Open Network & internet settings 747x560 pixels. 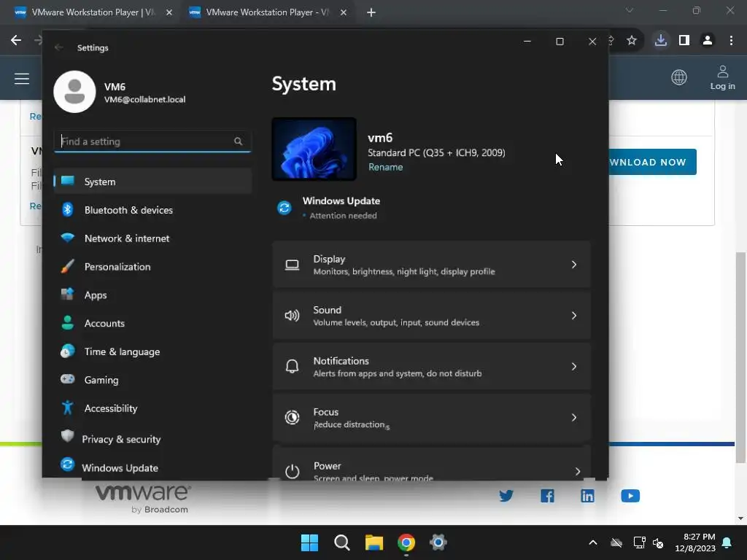click(x=152, y=238)
